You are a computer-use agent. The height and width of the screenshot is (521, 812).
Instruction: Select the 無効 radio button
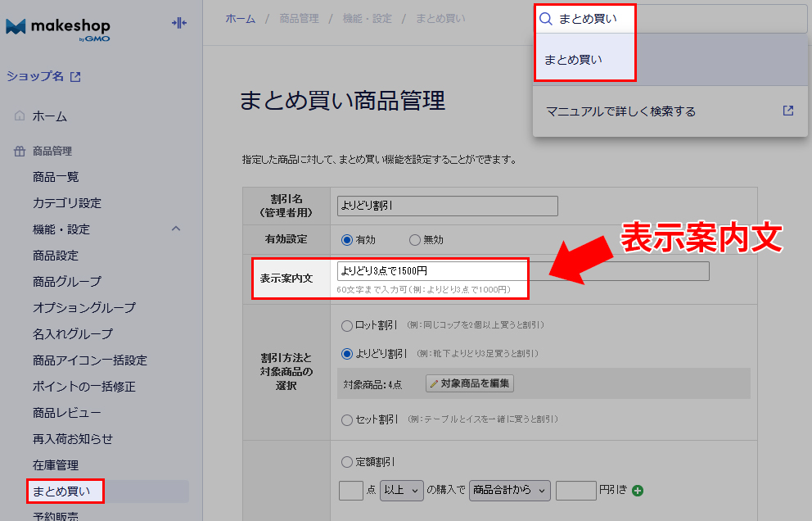[415, 240]
